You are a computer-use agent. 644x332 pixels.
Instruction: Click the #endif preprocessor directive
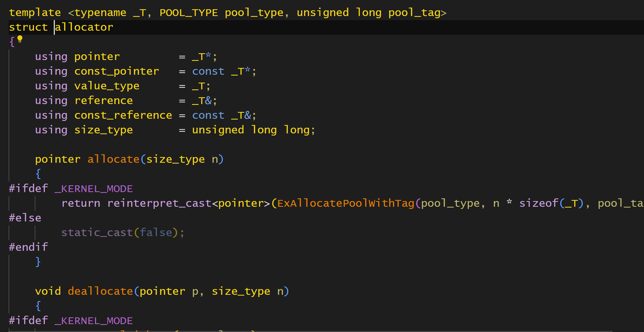point(28,247)
